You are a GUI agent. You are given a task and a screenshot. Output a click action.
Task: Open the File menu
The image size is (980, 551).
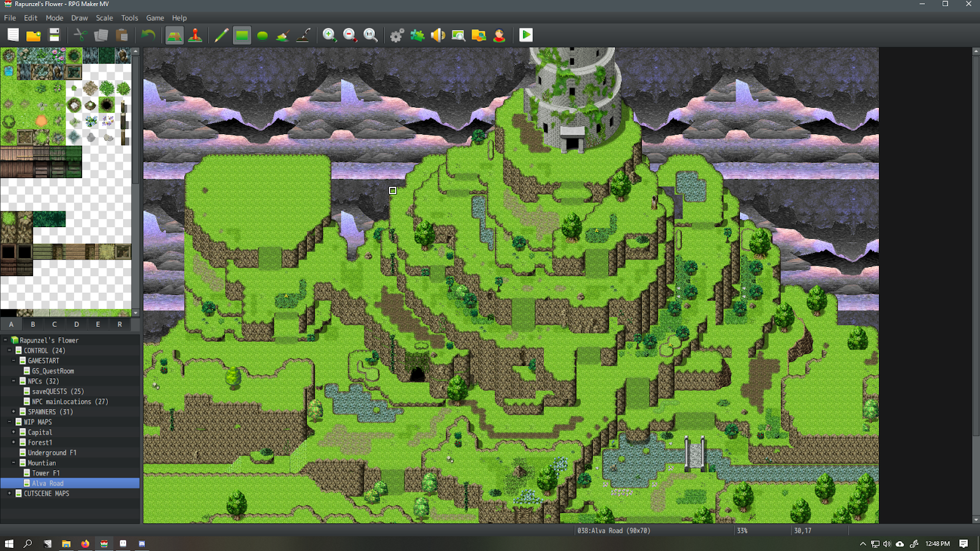point(10,18)
